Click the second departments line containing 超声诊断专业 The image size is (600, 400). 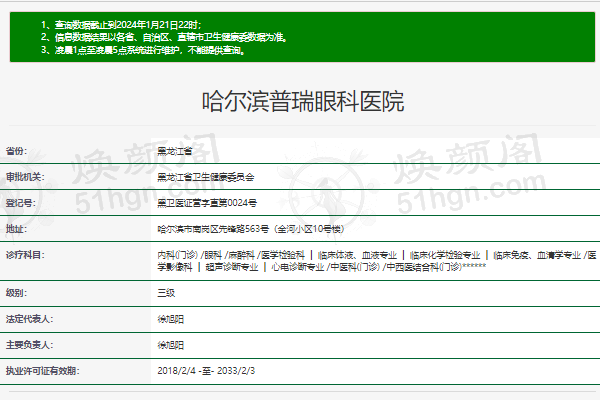tap(321, 267)
